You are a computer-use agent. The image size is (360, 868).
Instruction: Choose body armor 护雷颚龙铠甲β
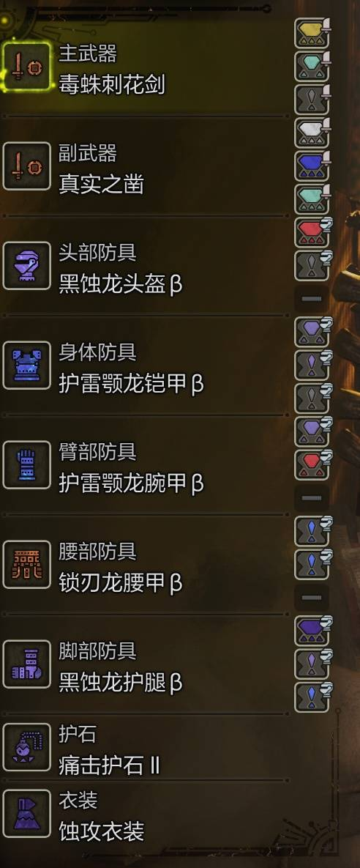[x=131, y=384]
